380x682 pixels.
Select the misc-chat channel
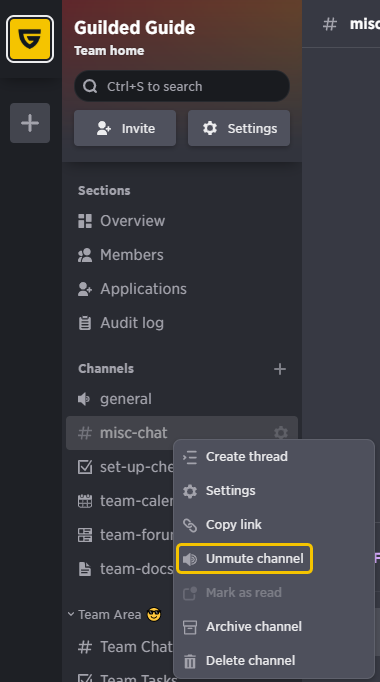(x=182, y=433)
